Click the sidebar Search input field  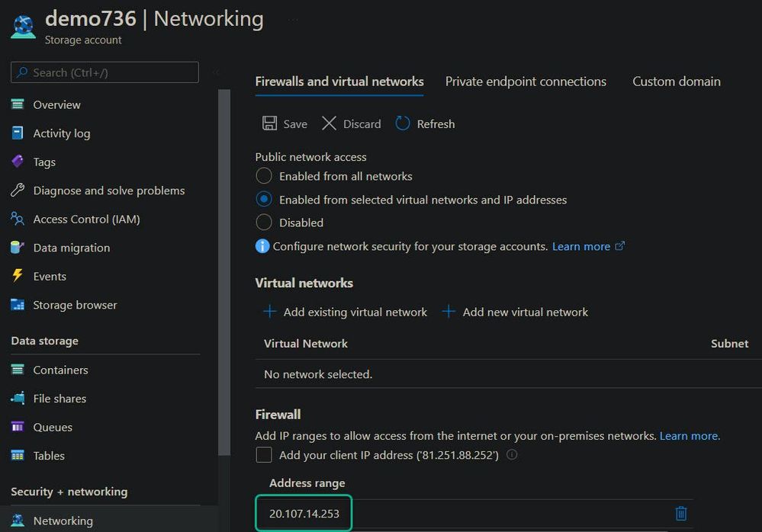[x=104, y=72]
